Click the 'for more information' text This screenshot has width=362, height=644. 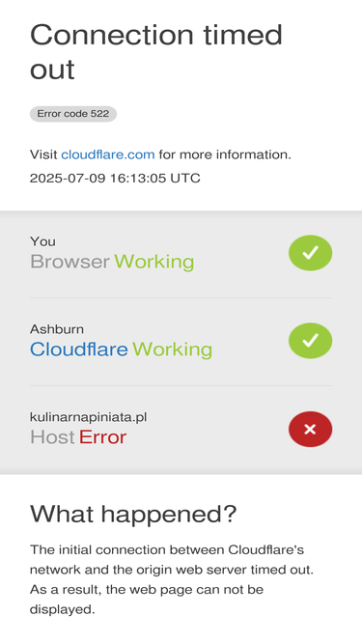tap(225, 154)
